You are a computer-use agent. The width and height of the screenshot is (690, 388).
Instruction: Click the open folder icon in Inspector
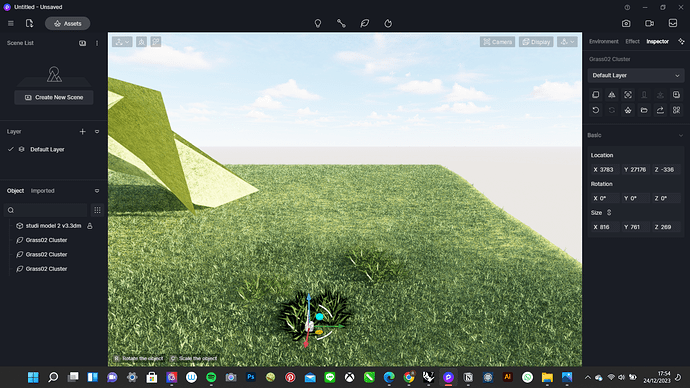[644, 110]
